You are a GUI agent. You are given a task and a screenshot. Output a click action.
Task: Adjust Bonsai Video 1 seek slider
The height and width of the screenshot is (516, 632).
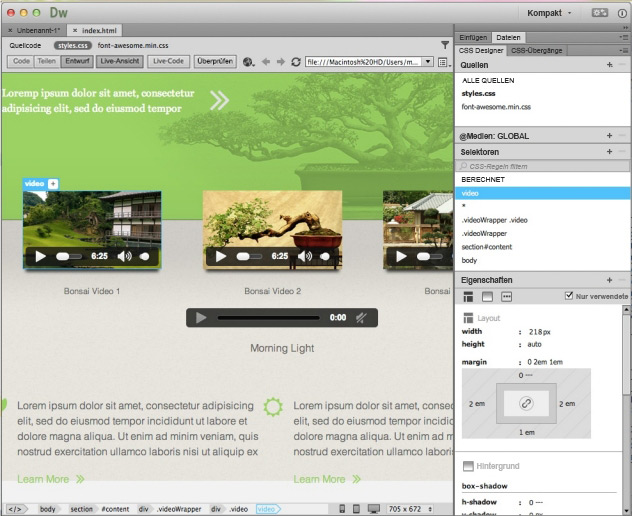pyautogui.click(x=69, y=256)
